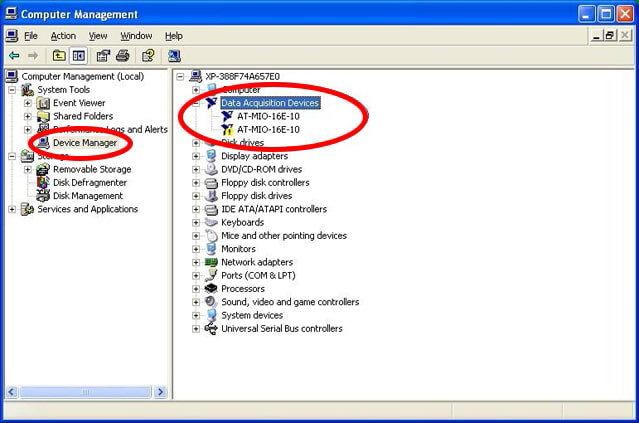Image resolution: width=639 pixels, height=423 pixels.
Task: Click the Shared Folders icon
Action: [43, 117]
